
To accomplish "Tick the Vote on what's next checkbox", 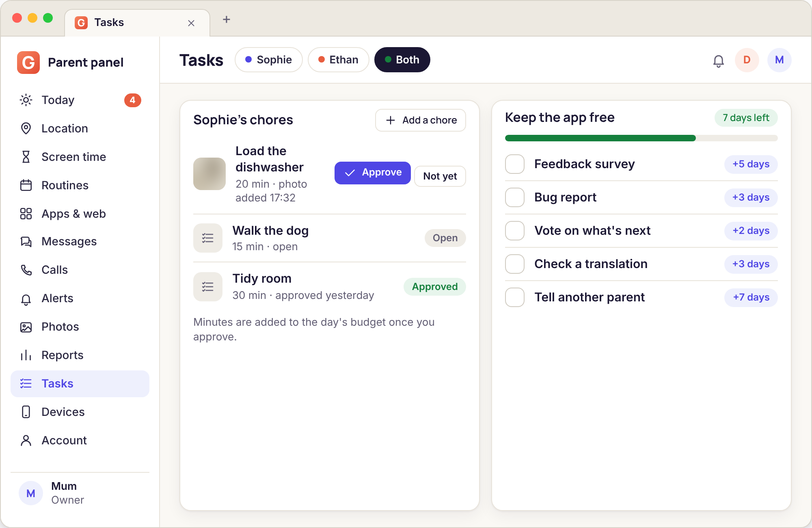I will pos(515,231).
